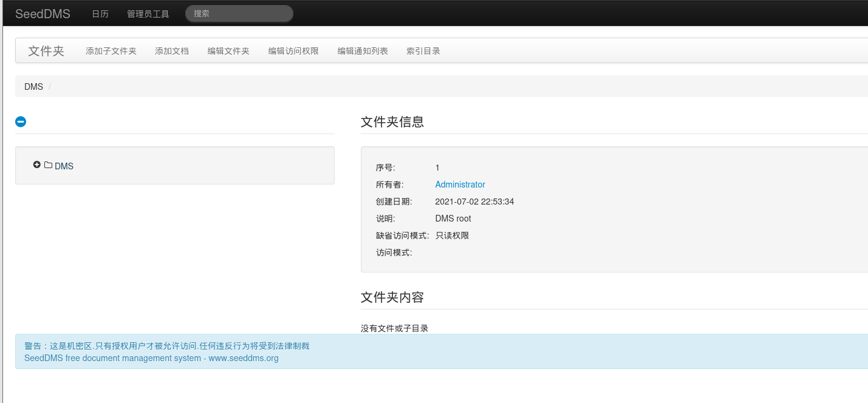Image resolution: width=868 pixels, height=403 pixels.
Task: Expand the DMS tree node plus icon
Action: 37,164
